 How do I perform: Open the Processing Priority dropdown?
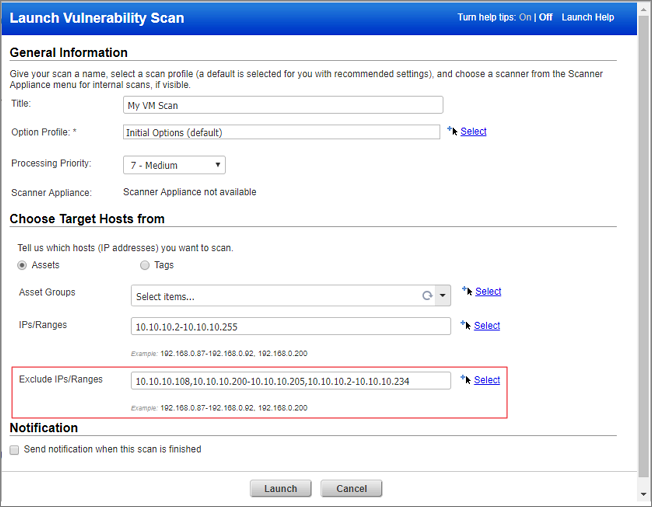point(174,165)
